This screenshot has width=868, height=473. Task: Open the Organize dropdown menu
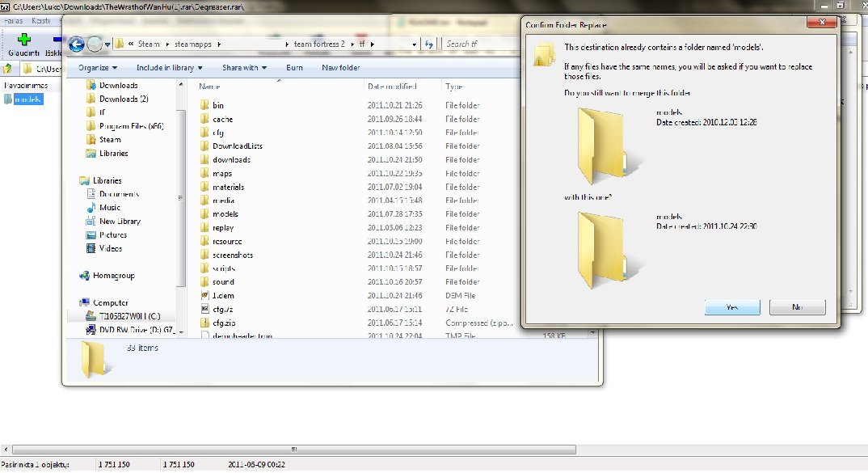tap(98, 68)
